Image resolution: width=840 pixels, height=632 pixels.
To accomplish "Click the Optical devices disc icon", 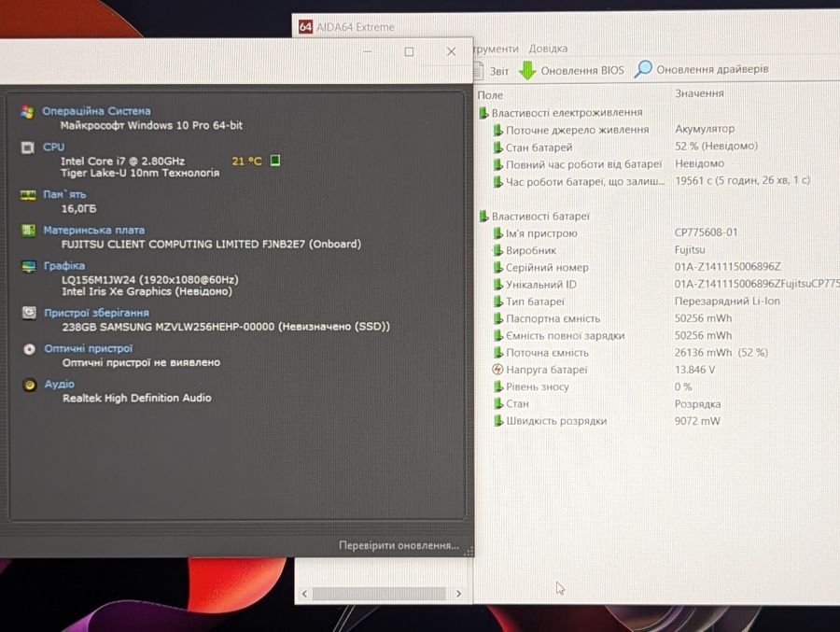I will [30, 349].
